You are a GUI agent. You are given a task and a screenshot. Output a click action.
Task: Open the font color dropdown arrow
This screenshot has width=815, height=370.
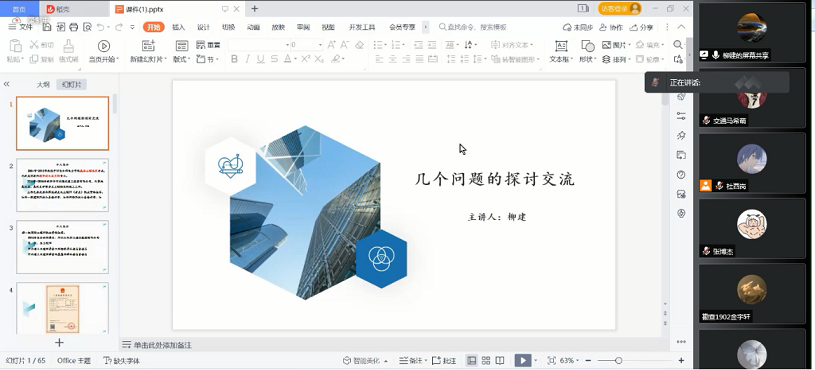(295, 60)
